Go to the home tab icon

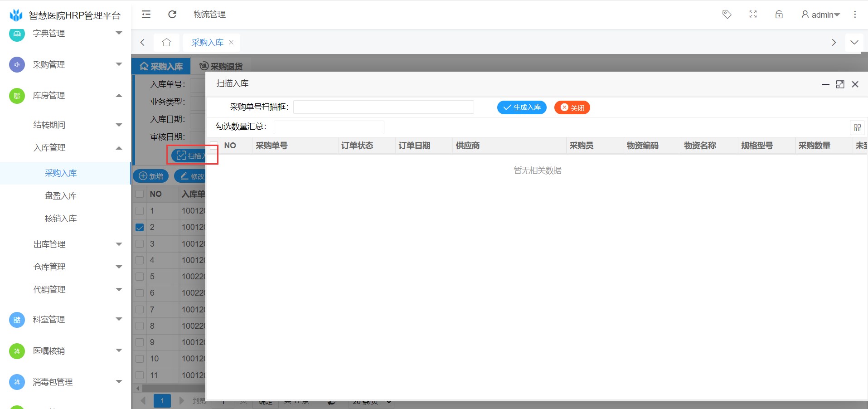166,43
